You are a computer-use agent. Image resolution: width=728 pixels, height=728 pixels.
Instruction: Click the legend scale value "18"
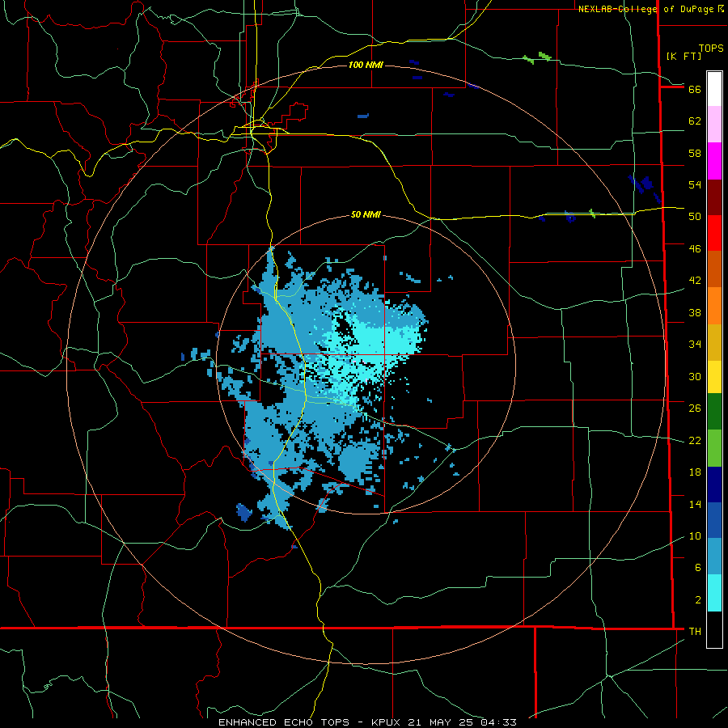coord(695,472)
